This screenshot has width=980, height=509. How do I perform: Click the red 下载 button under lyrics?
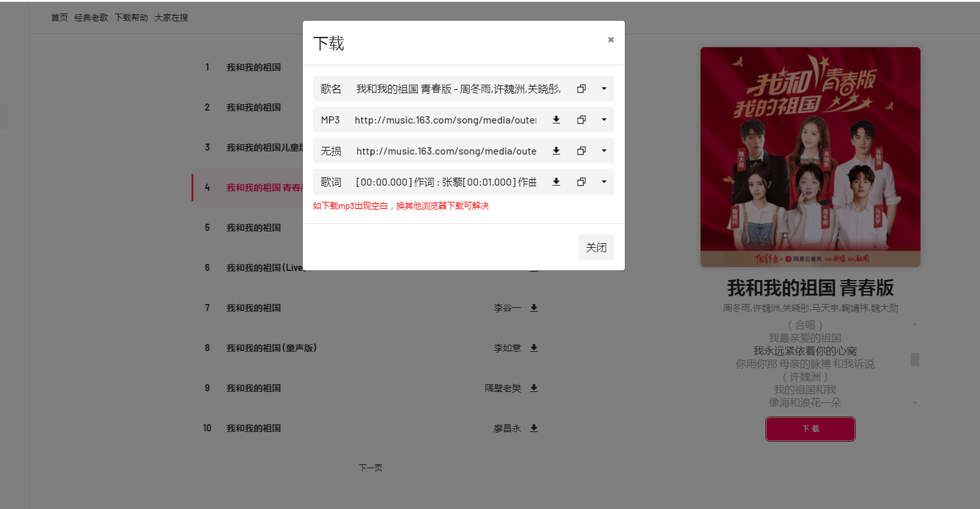[x=811, y=429]
